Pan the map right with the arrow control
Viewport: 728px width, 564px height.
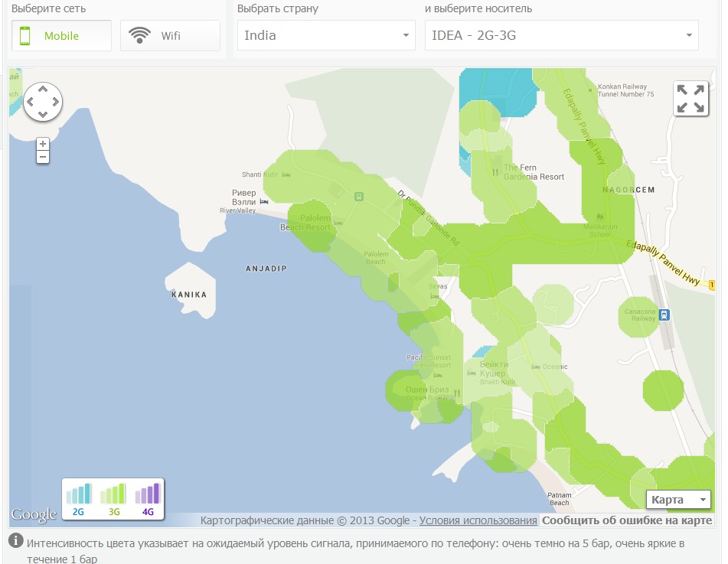tap(55, 102)
